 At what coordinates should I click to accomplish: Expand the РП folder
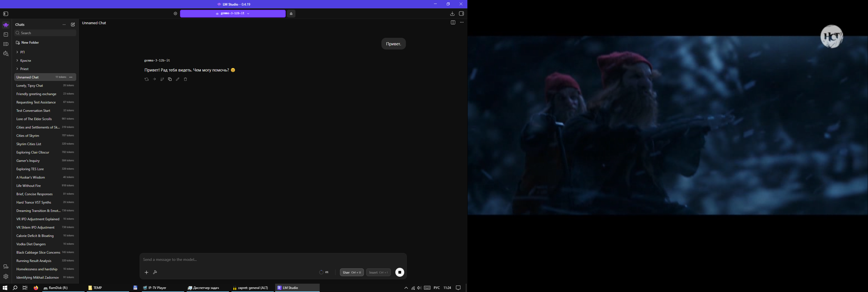(x=45, y=52)
